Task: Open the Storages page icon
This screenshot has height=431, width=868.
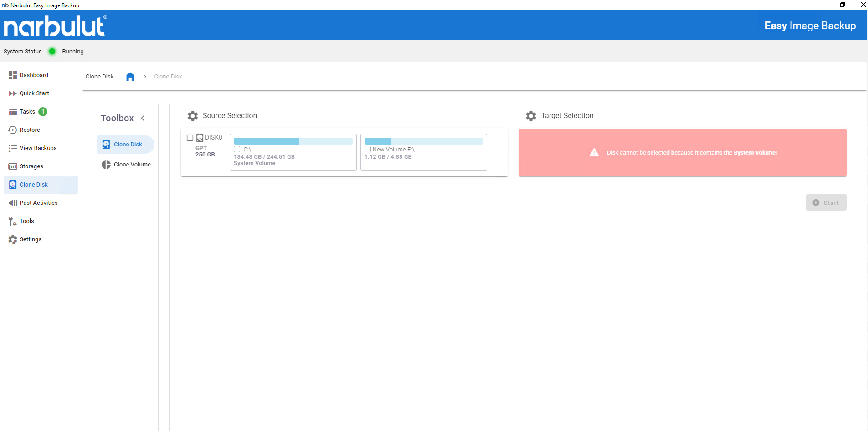Action: click(x=12, y=166)
